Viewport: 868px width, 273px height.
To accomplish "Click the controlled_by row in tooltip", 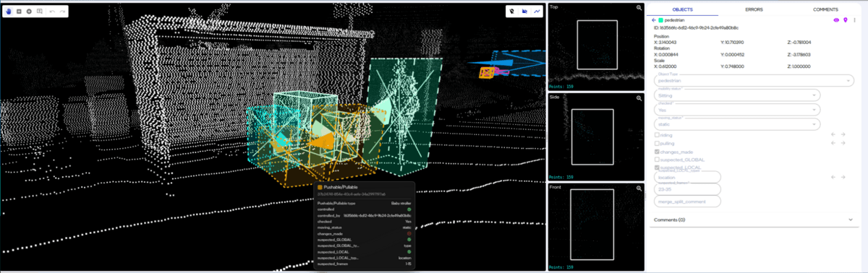I will [364, 215].
